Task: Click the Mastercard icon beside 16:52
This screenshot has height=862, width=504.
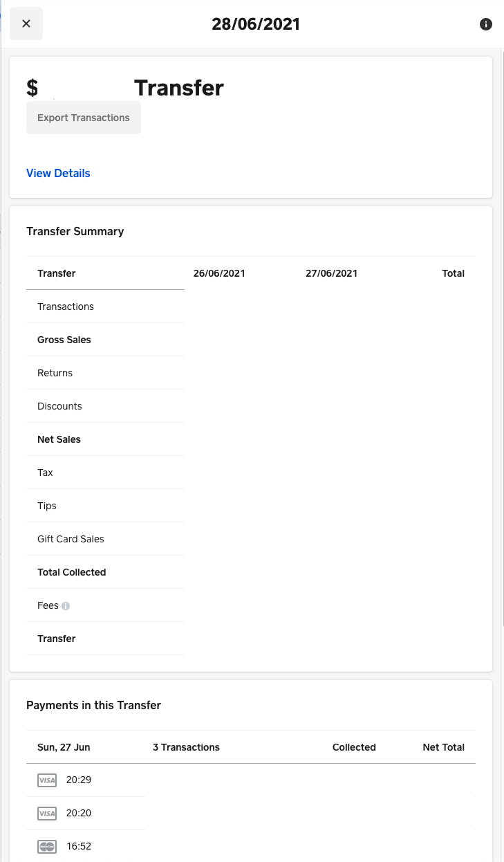Action: pyautogui.click(x=46, y=846)
